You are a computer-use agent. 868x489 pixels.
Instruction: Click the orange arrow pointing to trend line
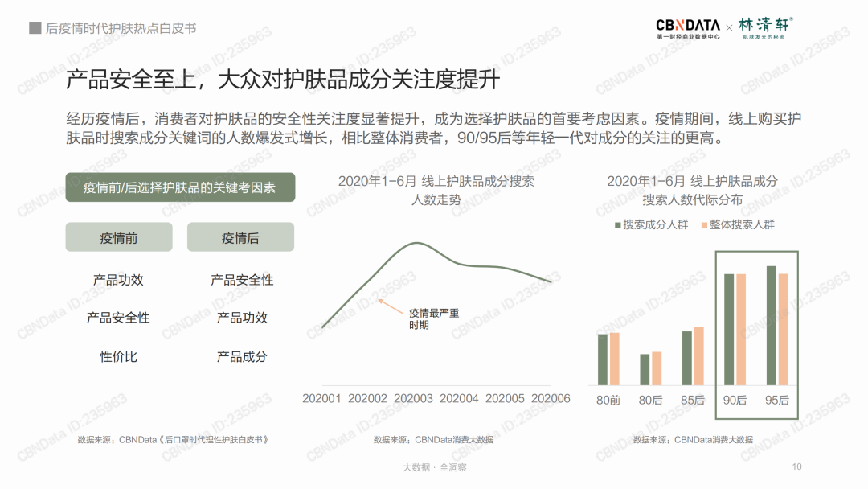[x=391, y=306]
